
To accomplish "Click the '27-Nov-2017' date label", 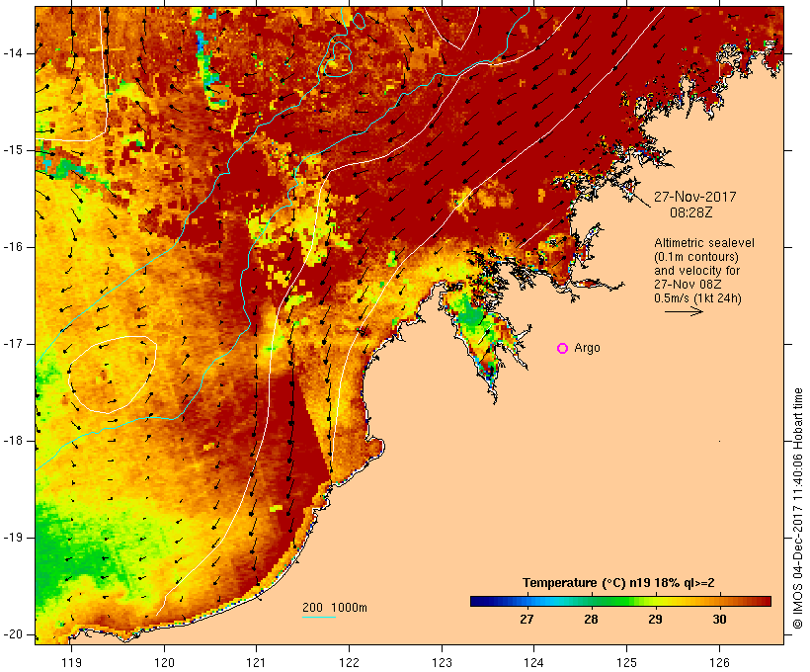I will pos(694,197).
